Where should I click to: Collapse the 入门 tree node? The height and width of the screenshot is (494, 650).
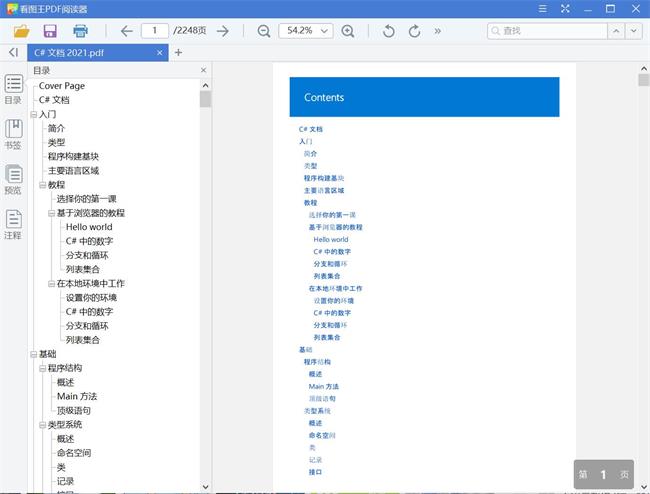point(34,114)
